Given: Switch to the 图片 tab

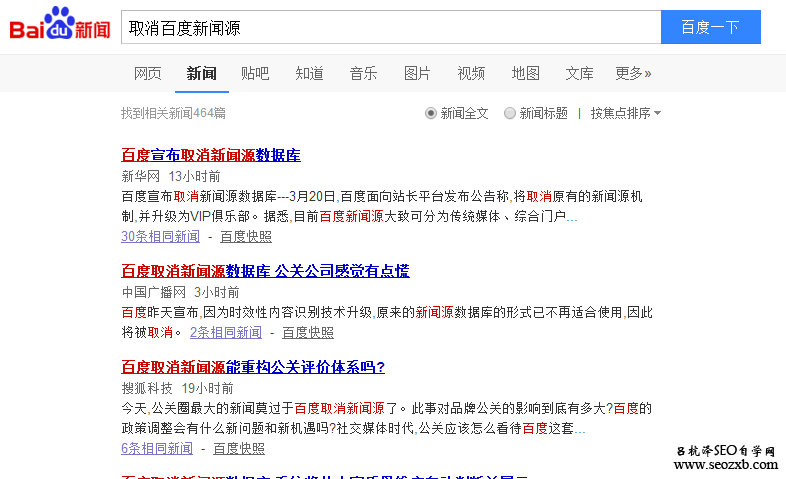Looking at the screenshot, I should pos(417,74).
